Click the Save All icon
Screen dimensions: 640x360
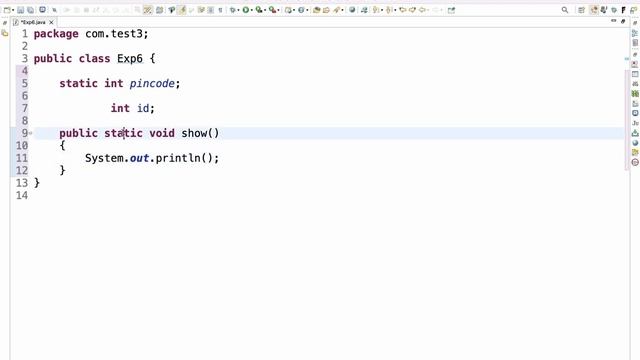point(30,10)
